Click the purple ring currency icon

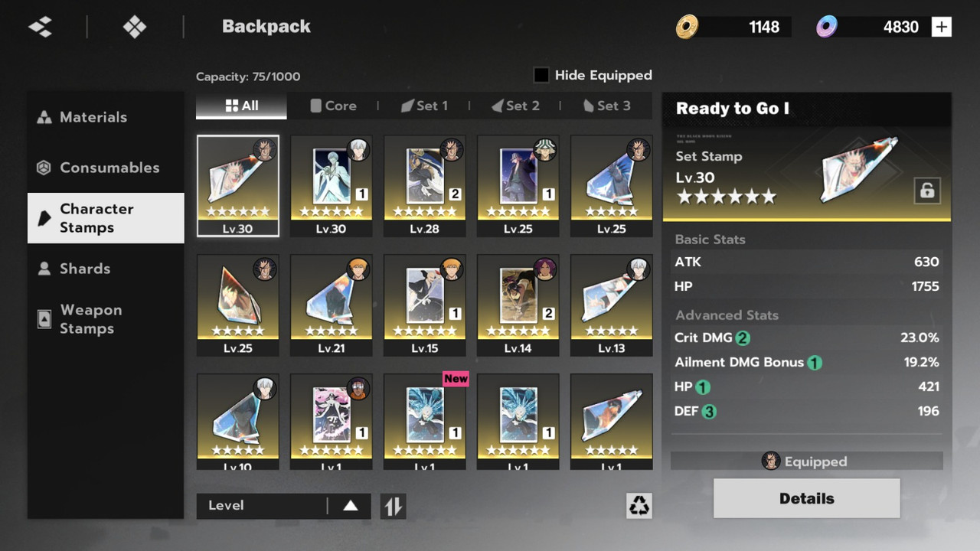click(x=826, y=27)
